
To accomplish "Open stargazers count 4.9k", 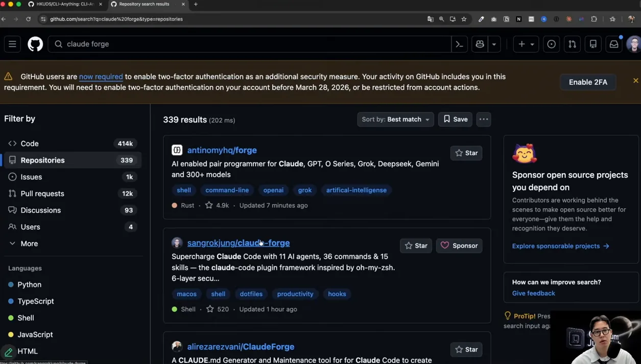I will click(x=217, y=205).
